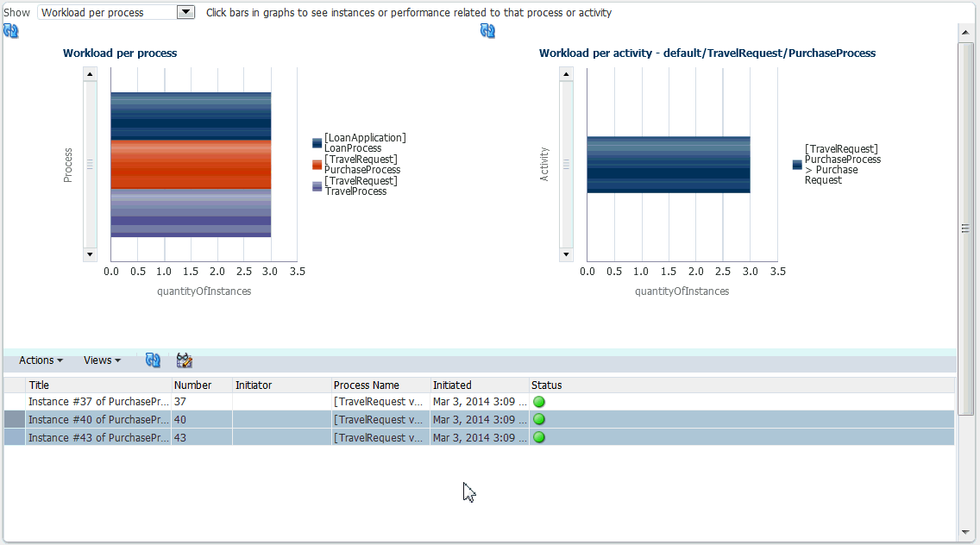This screenshot has height=545, width=980.
Task: Click the [TravelRequest] PurchaseProcess legend label in process chart
Action: click(361, 165)
